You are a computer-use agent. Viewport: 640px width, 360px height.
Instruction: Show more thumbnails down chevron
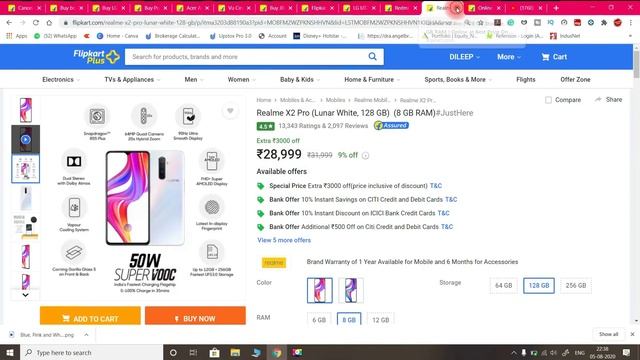[25, 295]
